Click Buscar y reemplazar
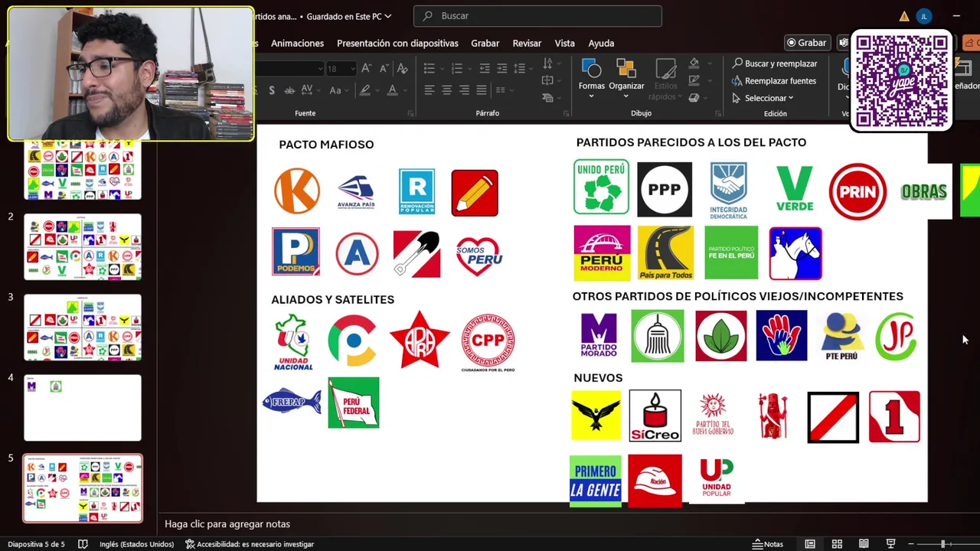The image size is (980, 551). click(x=775, y=64)
